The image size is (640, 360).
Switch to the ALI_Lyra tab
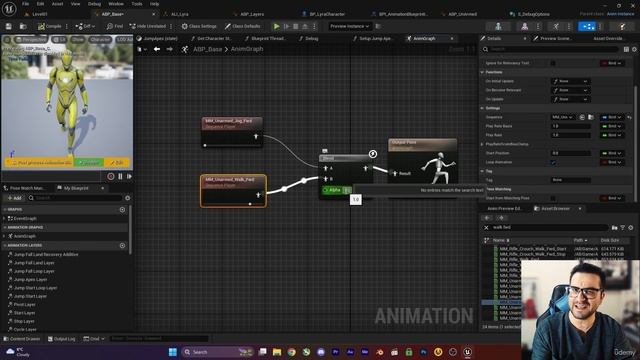180,14
